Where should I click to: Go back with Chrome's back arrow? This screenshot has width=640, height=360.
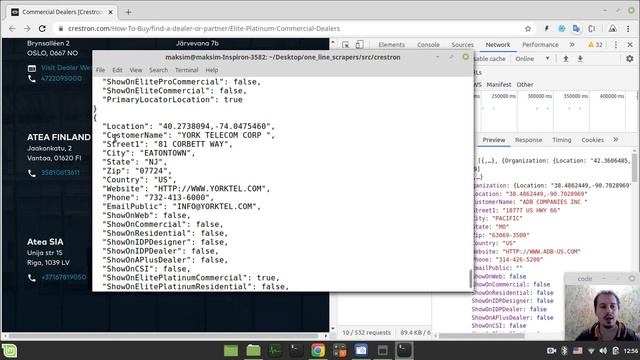coord(12,29)
